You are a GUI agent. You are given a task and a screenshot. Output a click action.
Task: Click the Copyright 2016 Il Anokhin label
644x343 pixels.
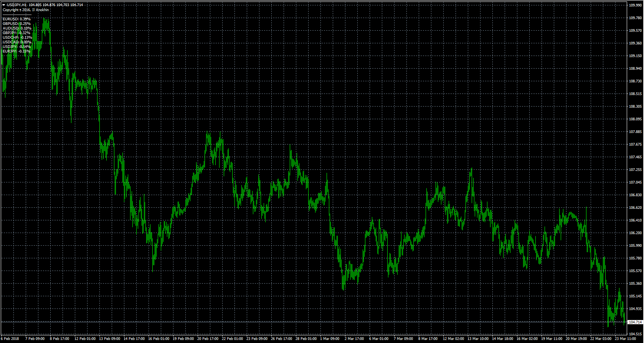(26, 10)
